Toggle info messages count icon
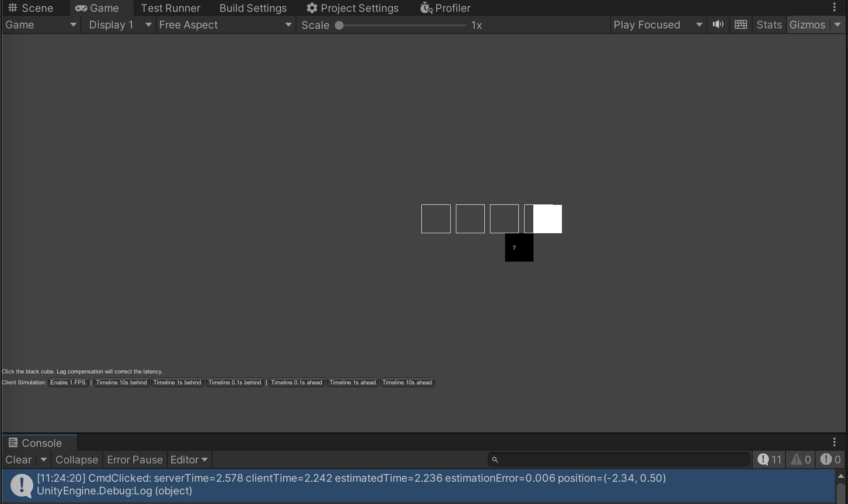848x504 pixels. [x=769, y=459]
